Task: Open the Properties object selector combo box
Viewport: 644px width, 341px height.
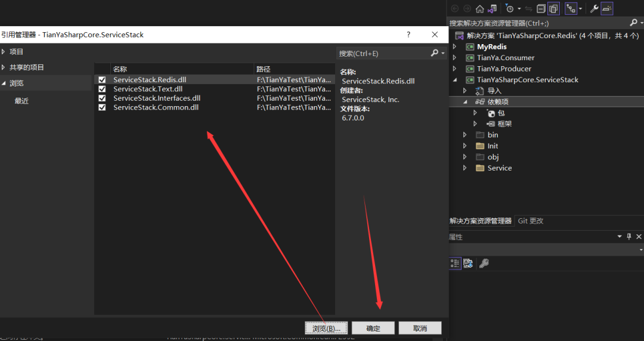Action: click(546, 249)
